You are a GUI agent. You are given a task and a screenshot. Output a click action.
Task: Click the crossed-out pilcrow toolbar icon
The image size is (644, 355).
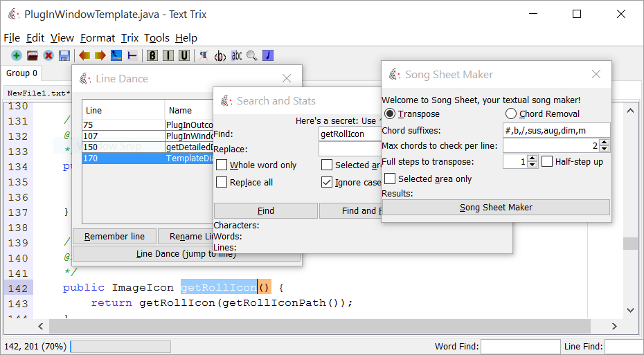(204, 55)
